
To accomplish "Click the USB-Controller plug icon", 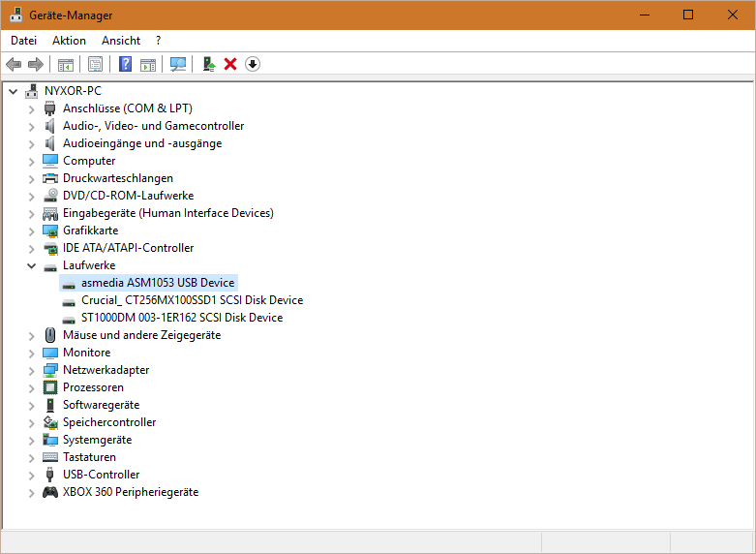I will point(50,475).
